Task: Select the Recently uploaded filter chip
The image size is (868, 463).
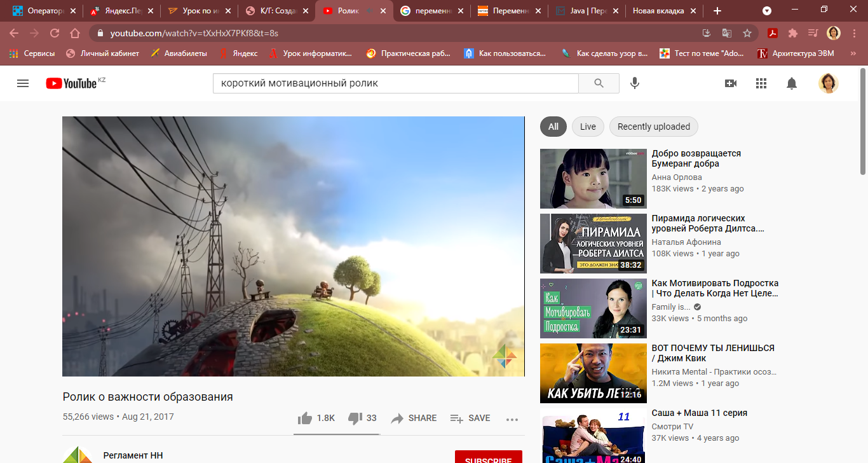Action: click(x=654, y=127)
